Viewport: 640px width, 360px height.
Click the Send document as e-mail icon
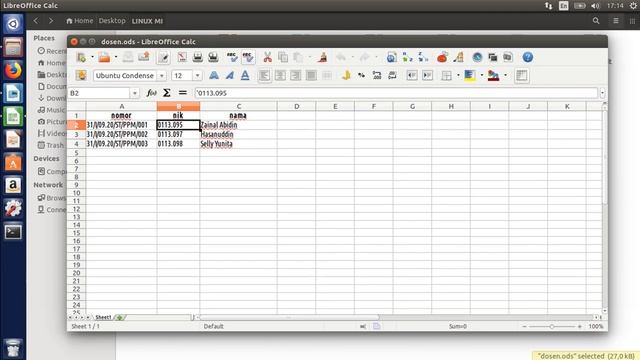coord(144,57)
